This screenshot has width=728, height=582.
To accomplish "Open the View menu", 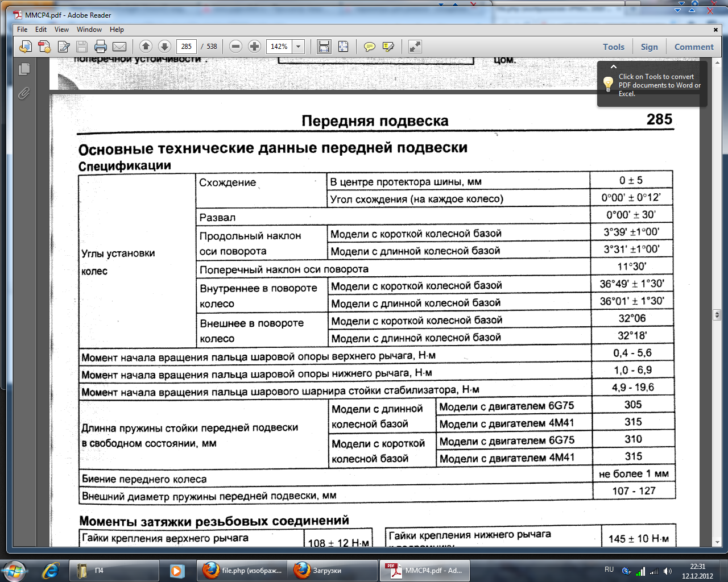I will pyautogui.click(x=61, y=30).
